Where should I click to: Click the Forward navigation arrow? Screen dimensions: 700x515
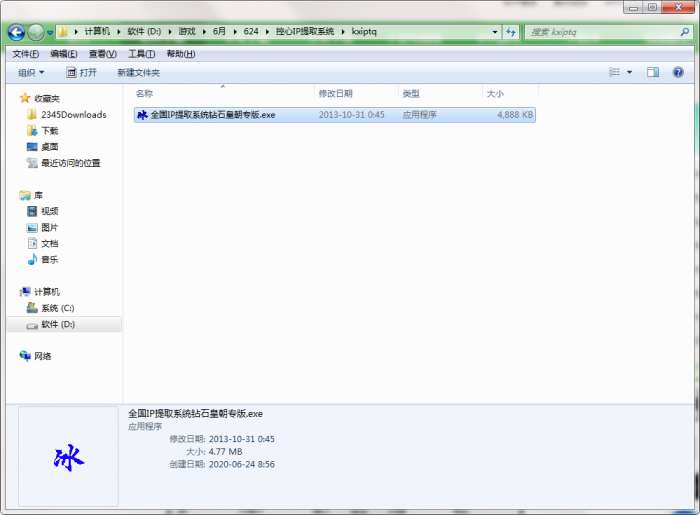click(x=36, y=32)
